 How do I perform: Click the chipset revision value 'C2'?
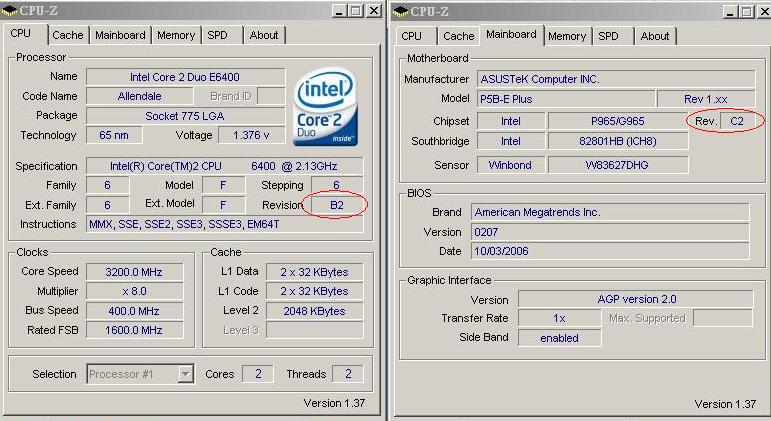pyautogui.click(x=737, y=121)
